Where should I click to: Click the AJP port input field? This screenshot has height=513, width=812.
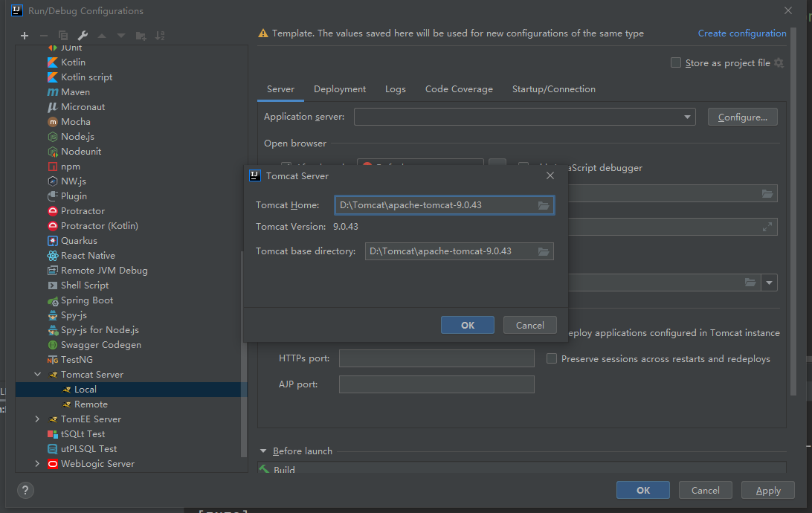(x=436, y=384)
